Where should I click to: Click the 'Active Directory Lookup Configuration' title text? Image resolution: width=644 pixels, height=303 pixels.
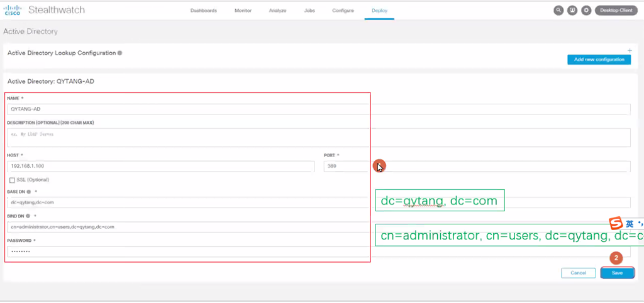62,53
